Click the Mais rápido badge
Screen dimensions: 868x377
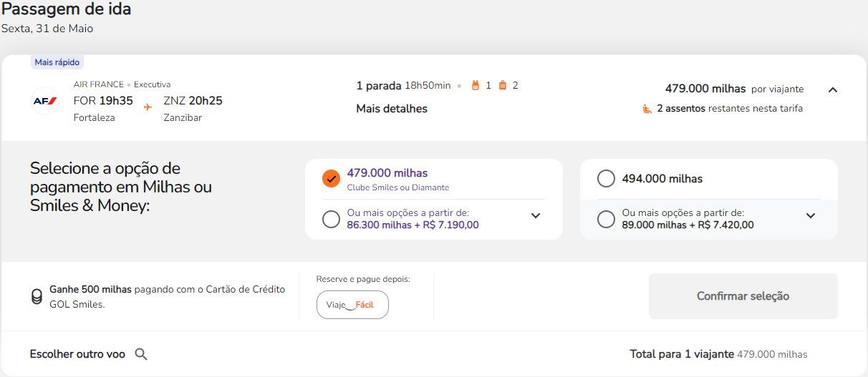pyautogui.click(x=57, y=62)
